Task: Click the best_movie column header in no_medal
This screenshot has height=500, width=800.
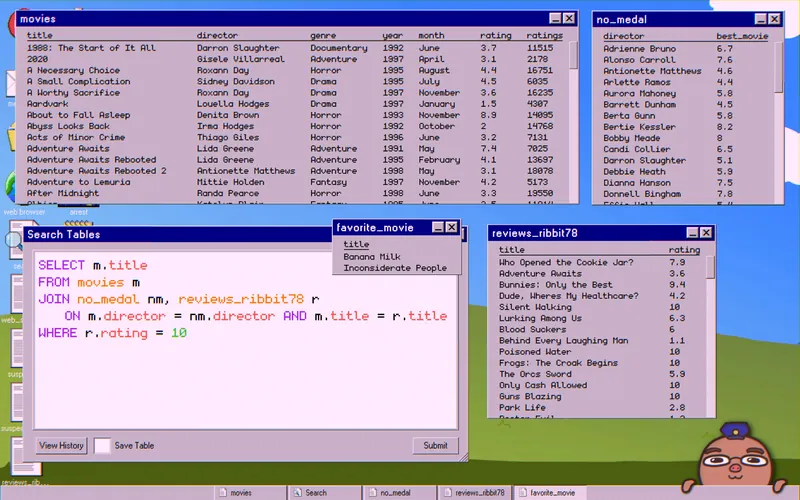Action: [742, 36]
